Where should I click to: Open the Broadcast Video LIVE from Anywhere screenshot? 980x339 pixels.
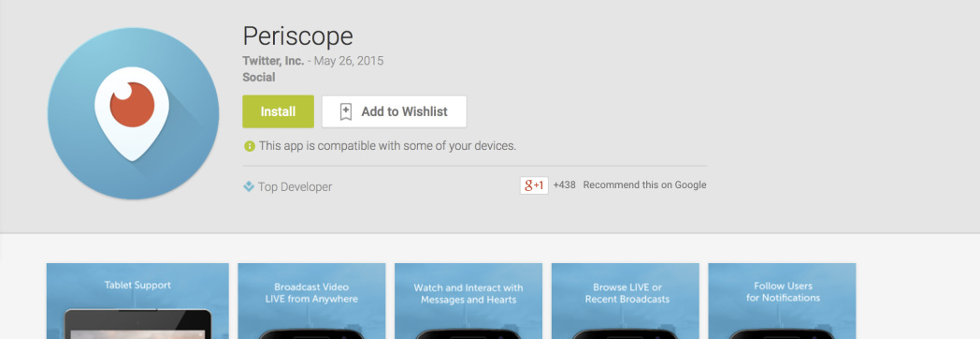click(x=312, y=301)
